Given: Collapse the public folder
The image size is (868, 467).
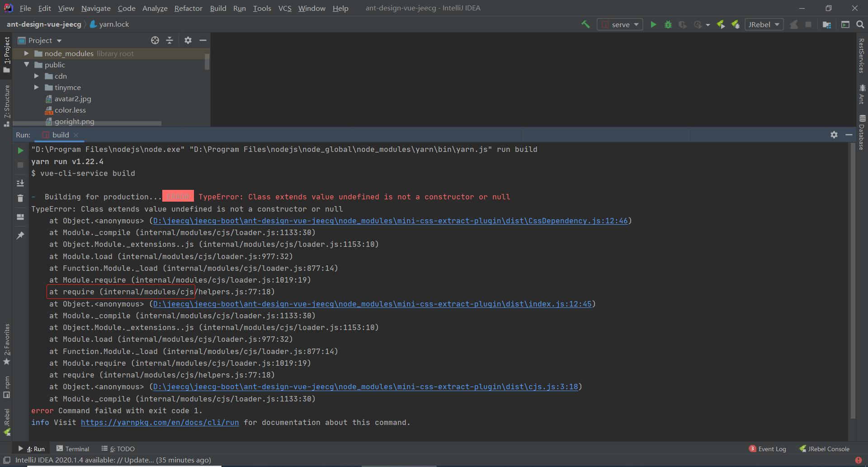Looking at the screenshot, I should pos(26,65).
